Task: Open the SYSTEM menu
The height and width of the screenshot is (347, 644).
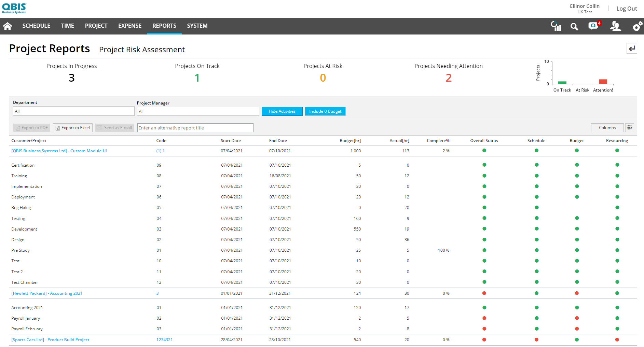Action: pos(197,26)
